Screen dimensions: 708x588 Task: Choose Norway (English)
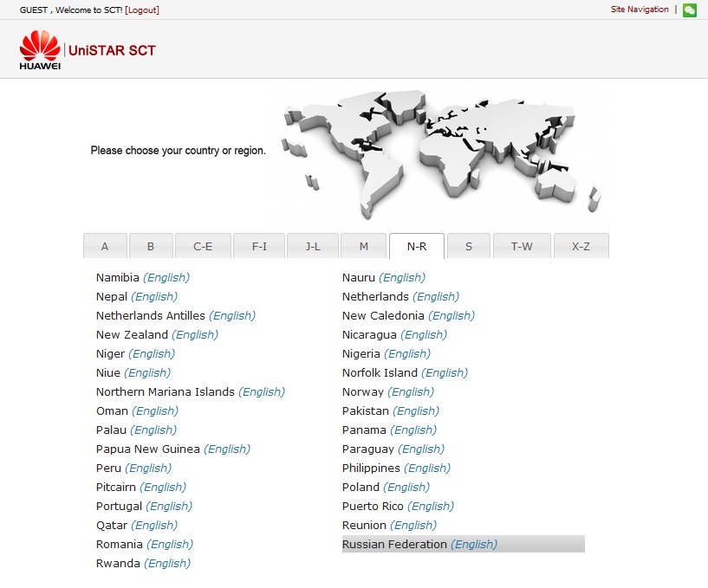tap(388, 391)
